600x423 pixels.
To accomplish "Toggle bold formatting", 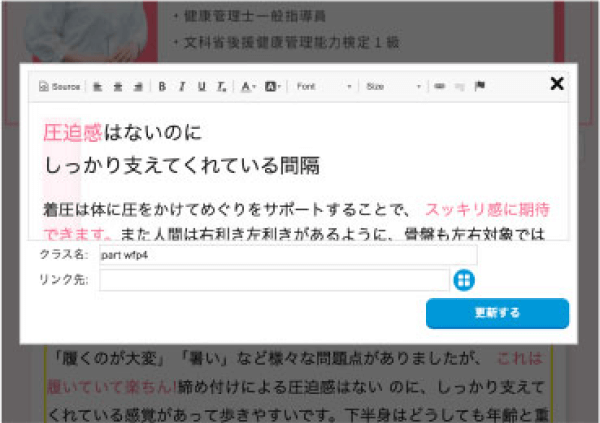I will (x=162, y=87).
